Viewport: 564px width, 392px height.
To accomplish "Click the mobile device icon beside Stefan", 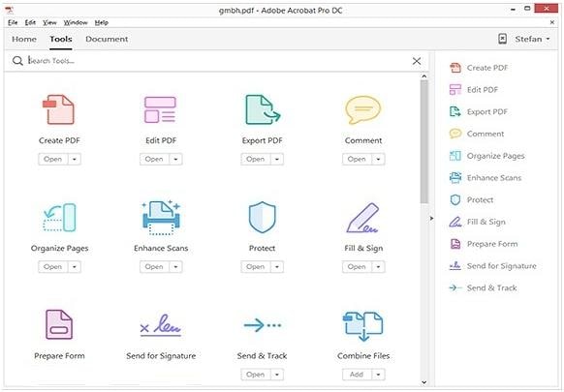I will point(503,39).
